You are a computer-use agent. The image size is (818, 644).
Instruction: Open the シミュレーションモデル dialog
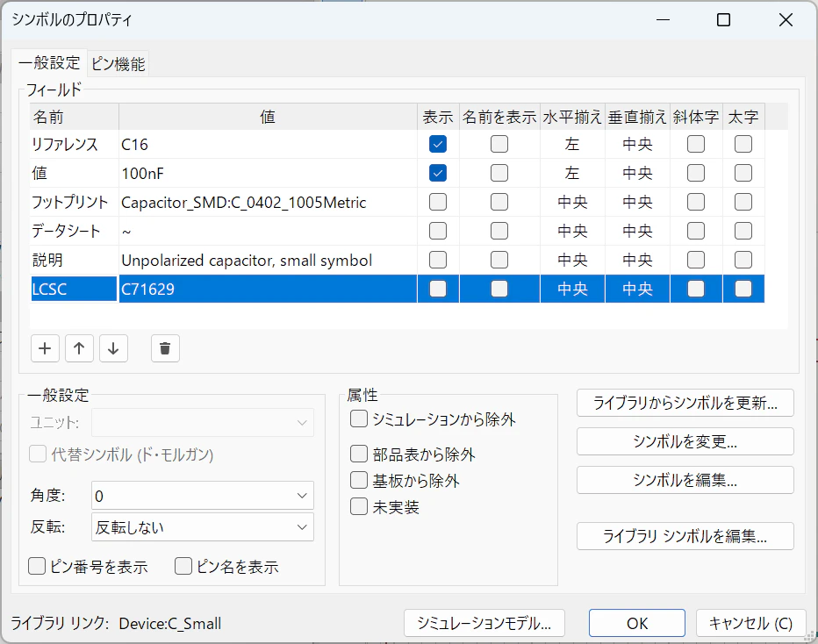point(484,623)
